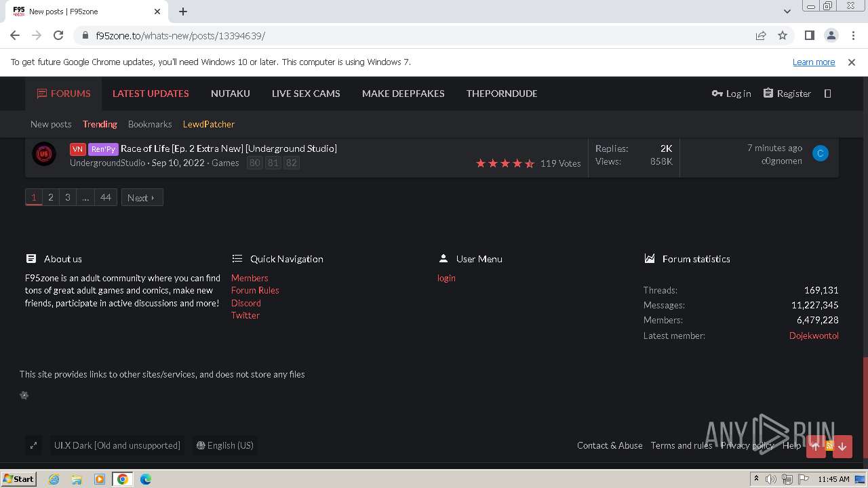Open the THEPORNDUDE menu item
The image size is (868, 488).
point(502,94)
